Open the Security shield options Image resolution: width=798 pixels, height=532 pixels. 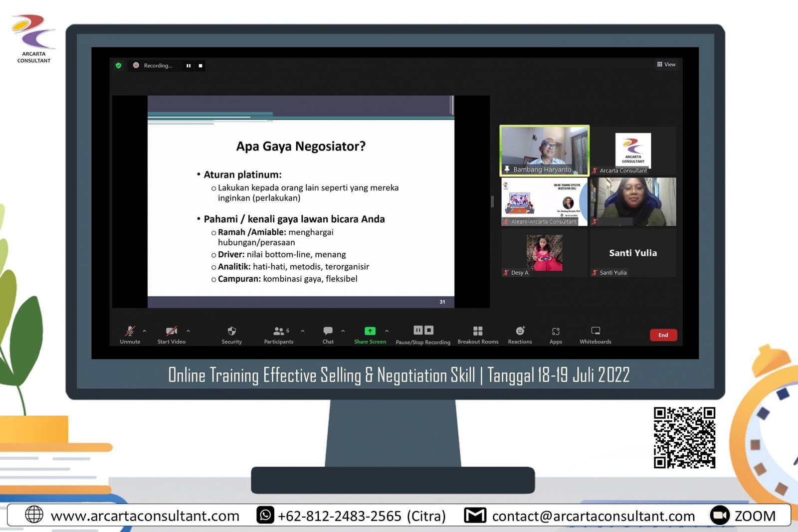(x=231, y=334)
